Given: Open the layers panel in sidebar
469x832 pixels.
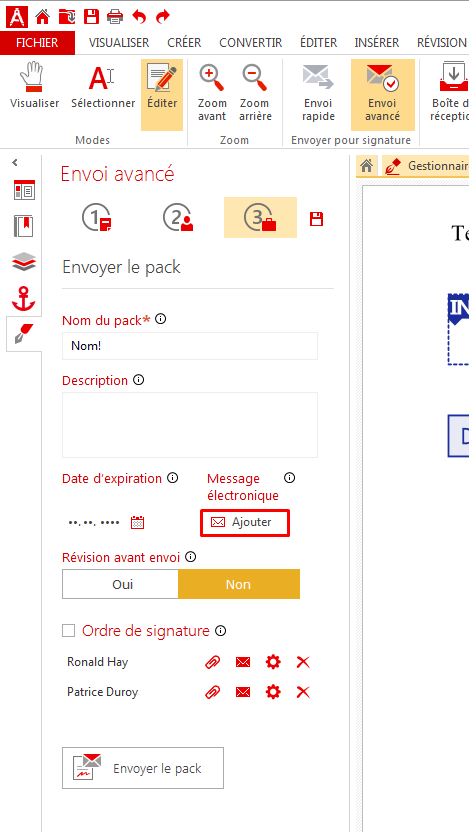Looking at the screenshot, I should 24,262.
